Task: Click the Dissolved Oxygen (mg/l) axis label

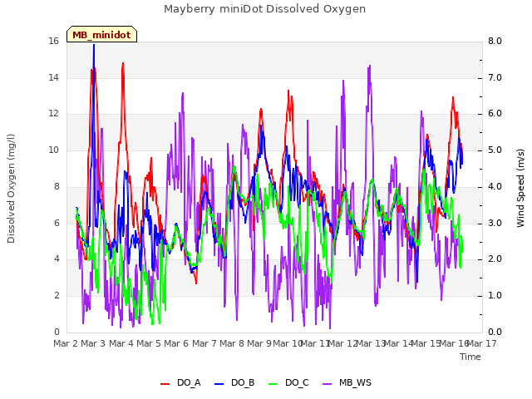Action: 11,189
